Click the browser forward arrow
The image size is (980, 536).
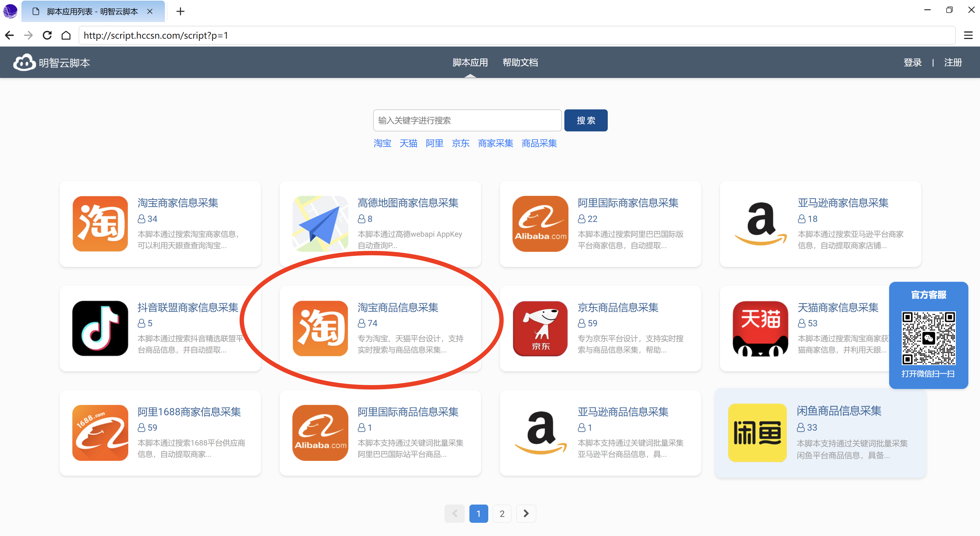28,36
